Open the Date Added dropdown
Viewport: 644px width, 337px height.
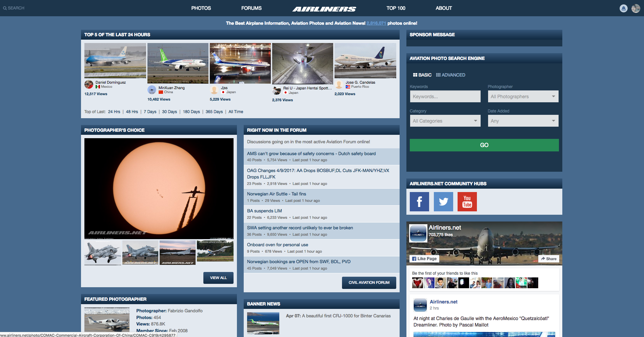[523, 121]
